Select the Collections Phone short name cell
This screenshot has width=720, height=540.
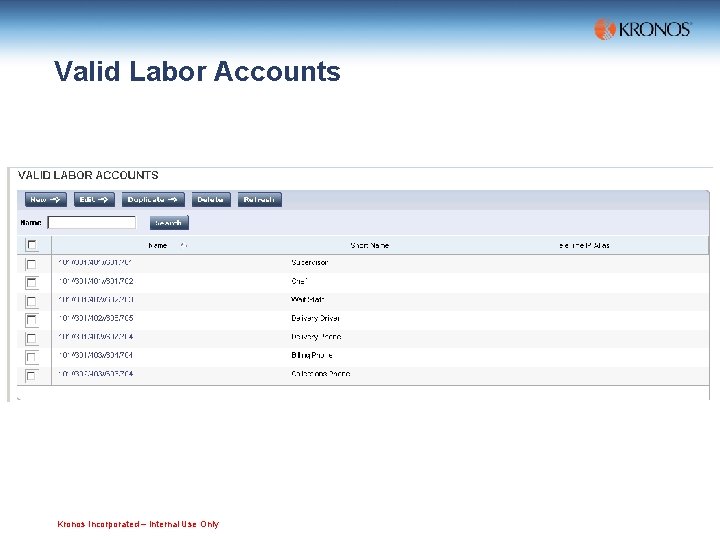(321, 374)
